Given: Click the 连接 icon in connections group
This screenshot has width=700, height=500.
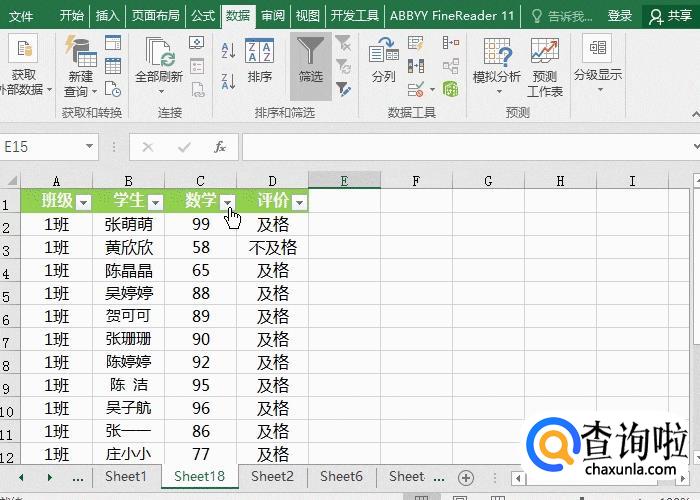Looking at the screenshot, I should click(197, 43).
